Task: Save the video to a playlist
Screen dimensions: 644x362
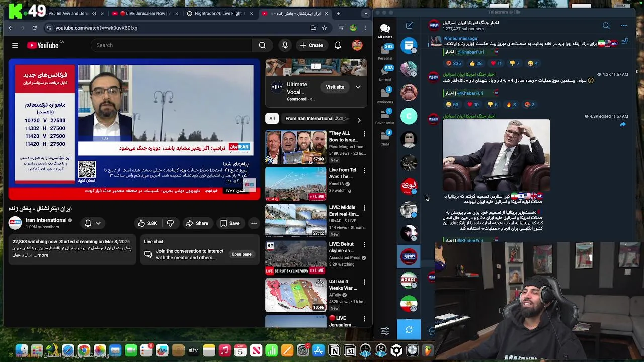Action: coord(230,223)
